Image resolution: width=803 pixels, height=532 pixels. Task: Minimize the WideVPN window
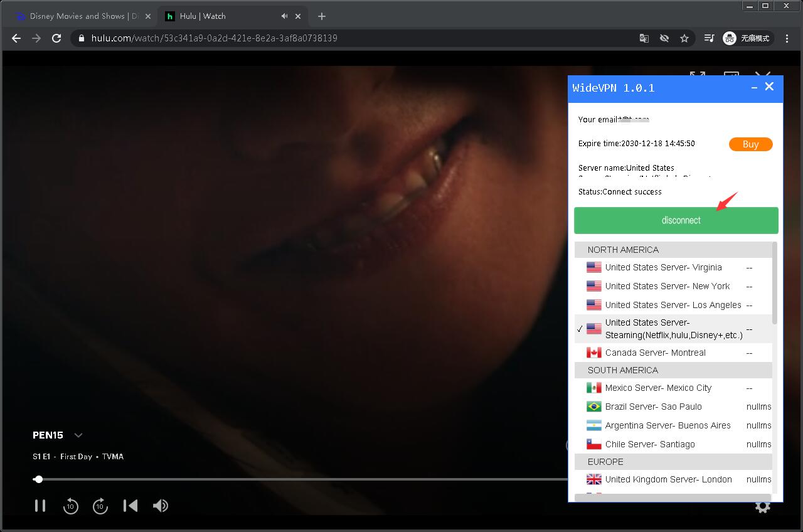(754, 88)
